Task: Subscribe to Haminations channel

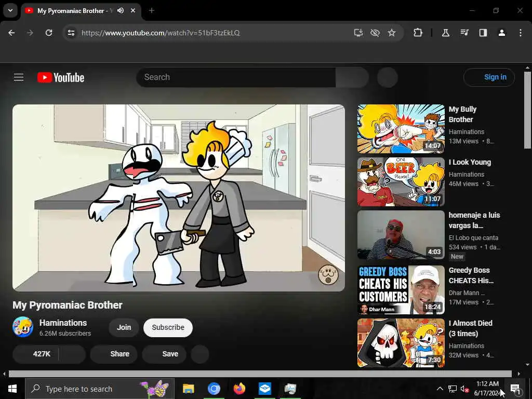Action: point(168,327)
